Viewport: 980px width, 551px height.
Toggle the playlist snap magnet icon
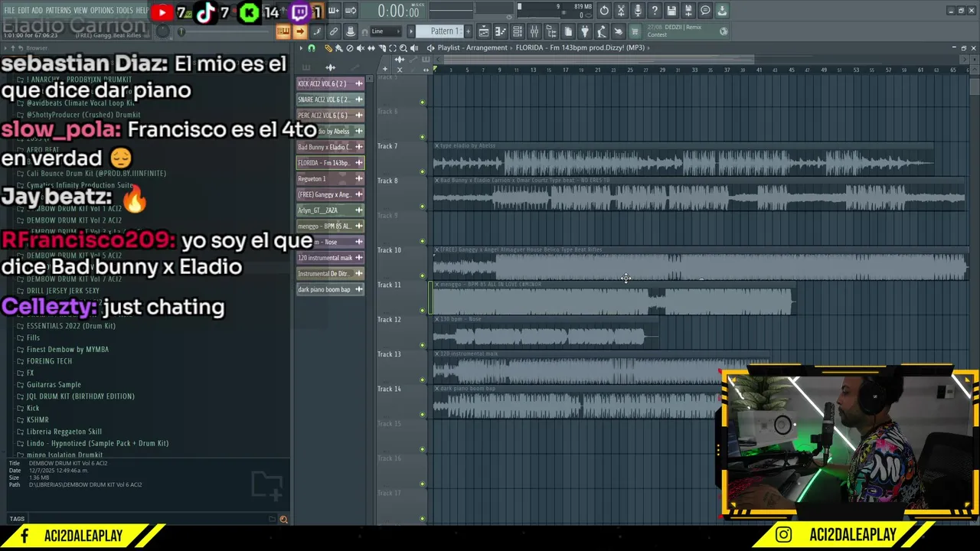(x=311, y=47)
